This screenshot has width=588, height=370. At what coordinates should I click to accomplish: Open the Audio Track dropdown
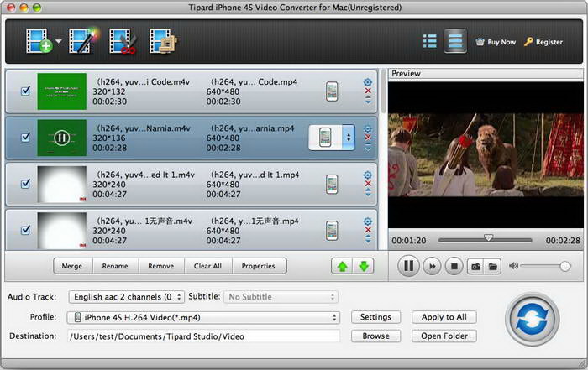pos(127,297)
